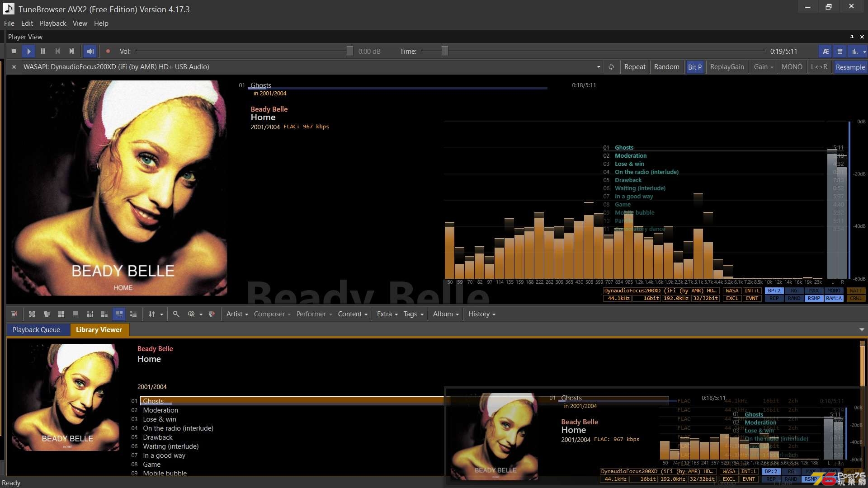Open the dropdown arrow beside the spectrum icon
The height and width of the screenshot is (488, 868).
(x=864, y=52)
